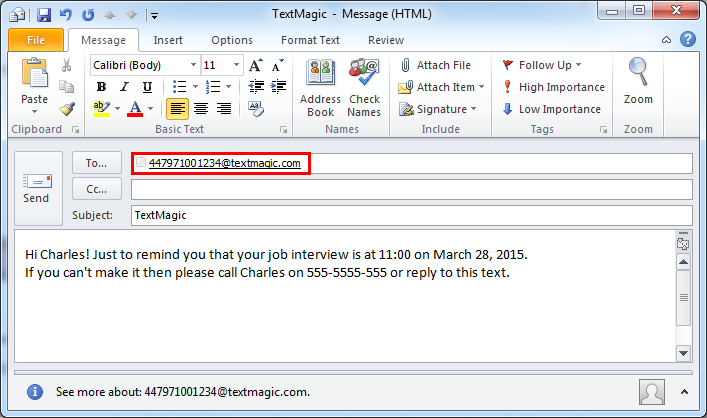Click the To... recipients button
707x418 pixels.
(97, 163)
